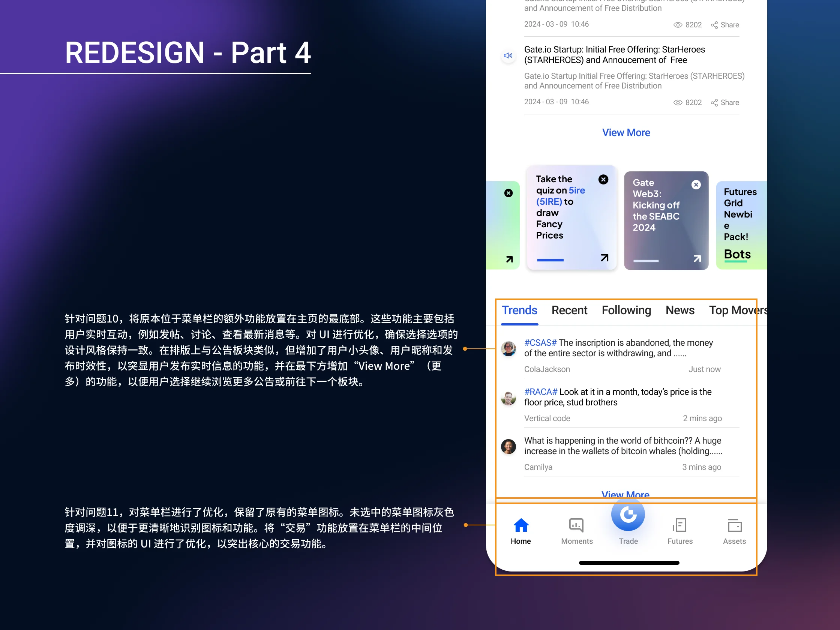The height and width of the screenshot is (630, 840).
Task: Close the 5ire quiz card
Action: tap(603, 179)
